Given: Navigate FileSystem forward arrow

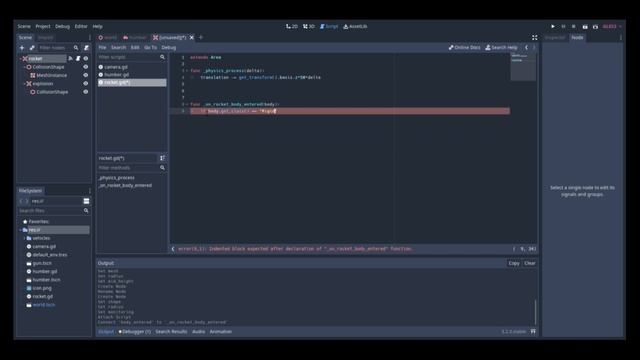Looking at the screenshot, I should point(27,201).
